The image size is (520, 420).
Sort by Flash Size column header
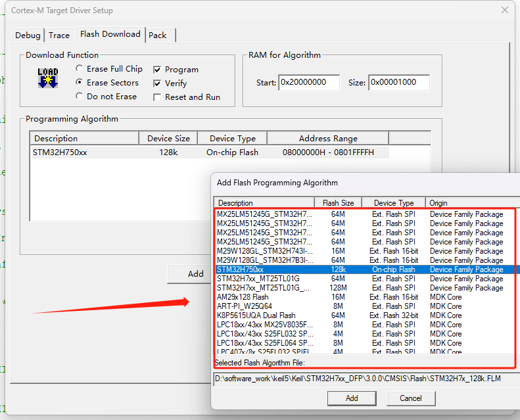(x=339, y=203)
